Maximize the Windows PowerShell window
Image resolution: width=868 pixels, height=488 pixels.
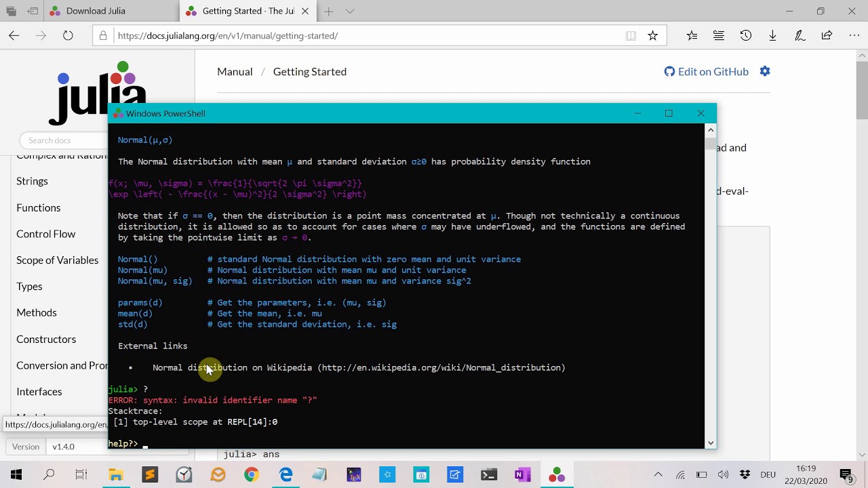669,113
